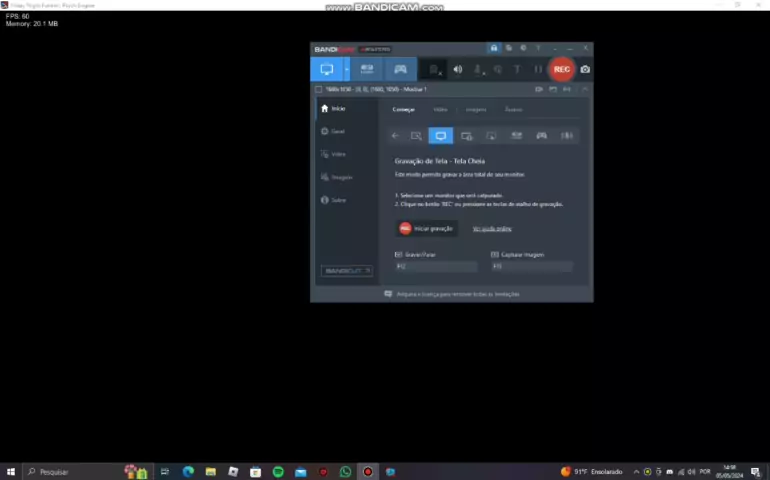Click the video camera icon in status bar

tap(539, 89)
